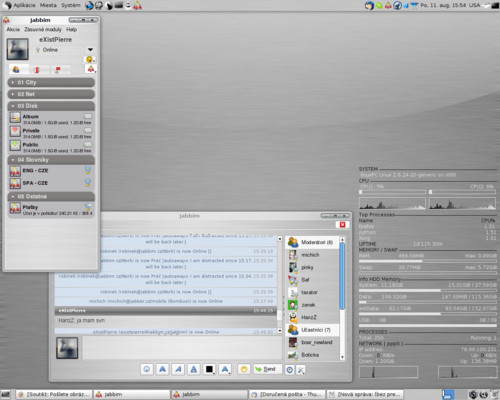Click the message 'HanzZ: ja mam svn'
This screenshot has height=400, width=500.
click(82, 321)
